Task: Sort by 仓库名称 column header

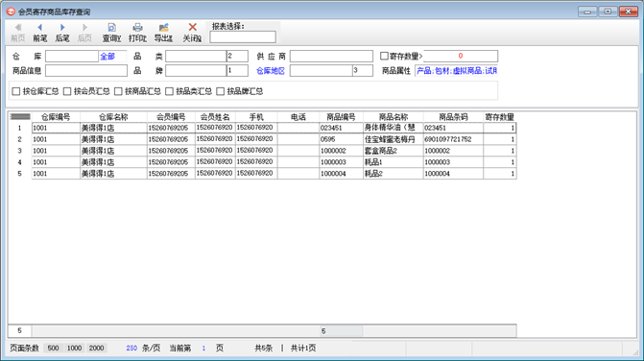Action: point(114,117)
